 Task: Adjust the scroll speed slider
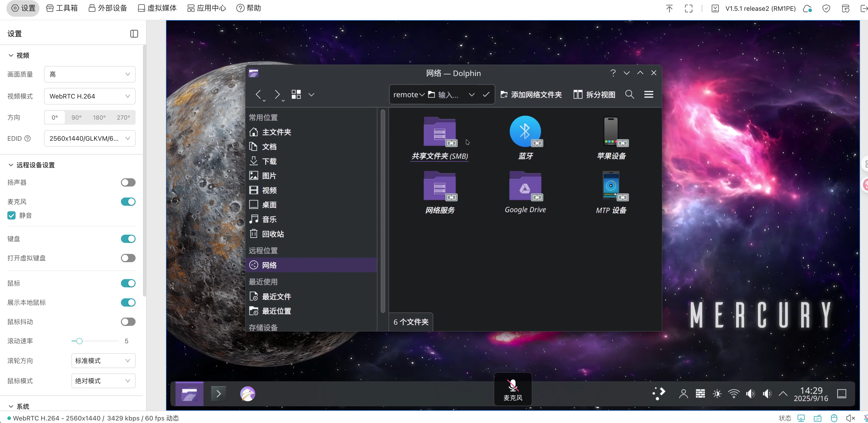(79, 341)
